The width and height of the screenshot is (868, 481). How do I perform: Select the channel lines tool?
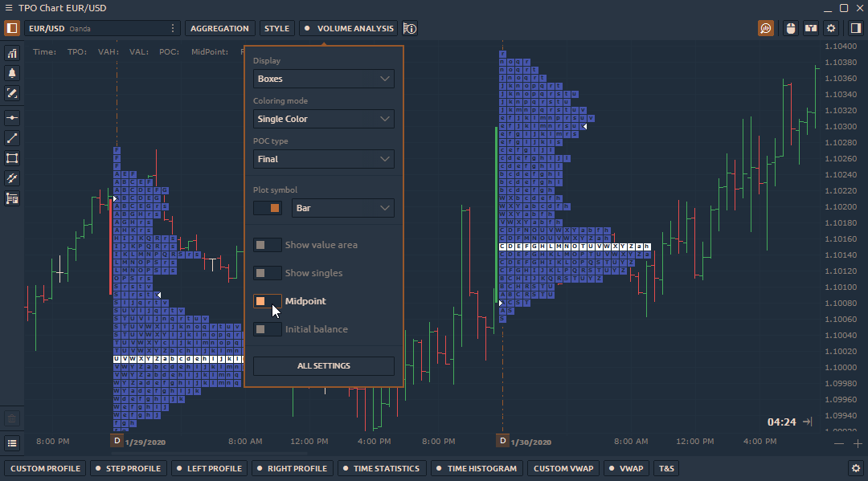tap(11, 178)
